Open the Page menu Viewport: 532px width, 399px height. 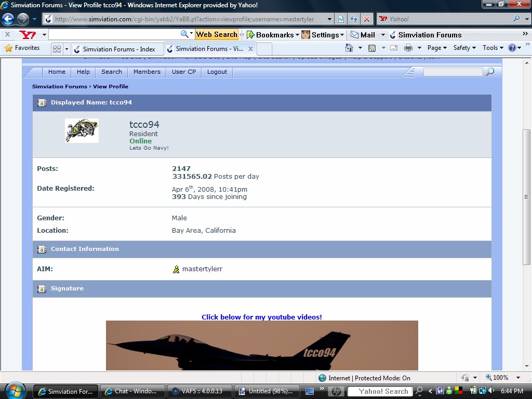[x=437, y=48]
